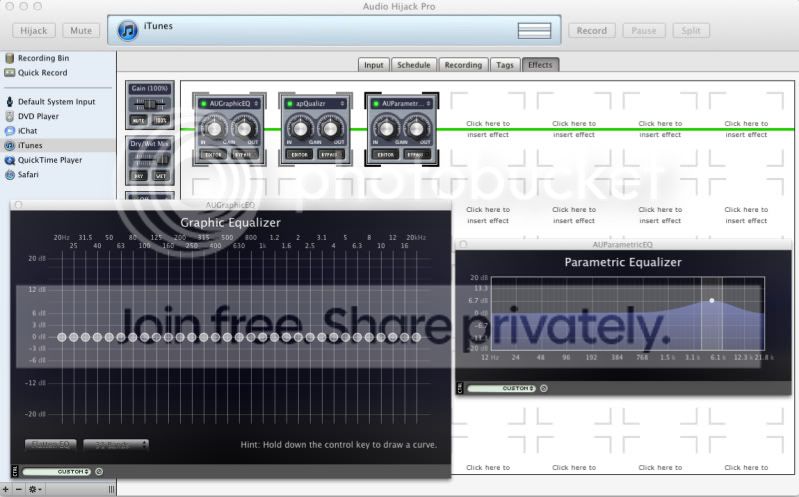The width and height of the screenshot is (799, 497).
Task: Open Custom preset dropdown in Parametric Equalizer
Action: click(501, 388)
